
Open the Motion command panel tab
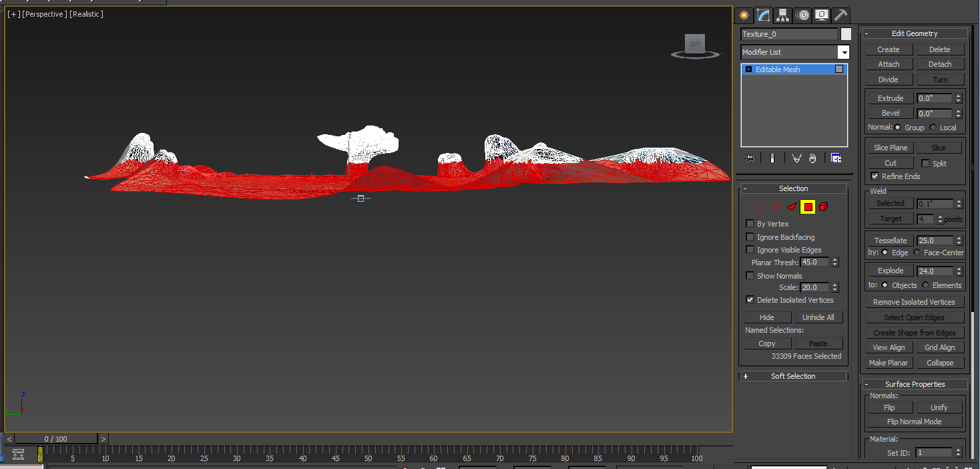point(802,15)
